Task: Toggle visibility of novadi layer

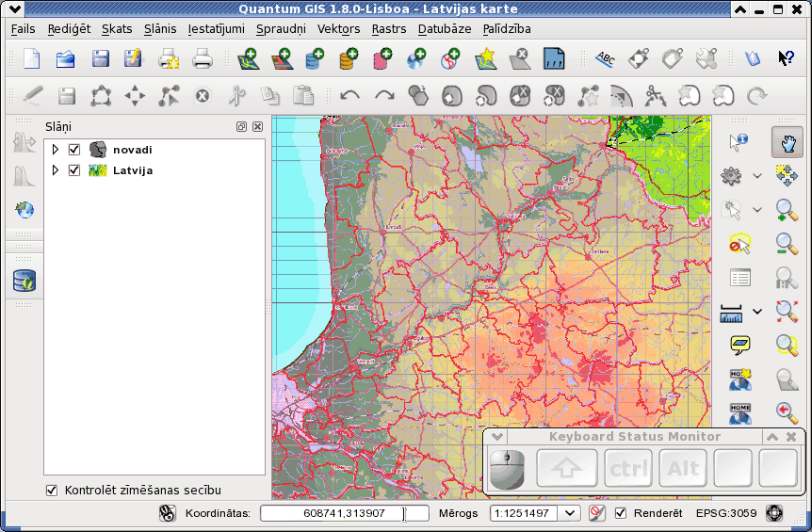Action: [74, 150]
